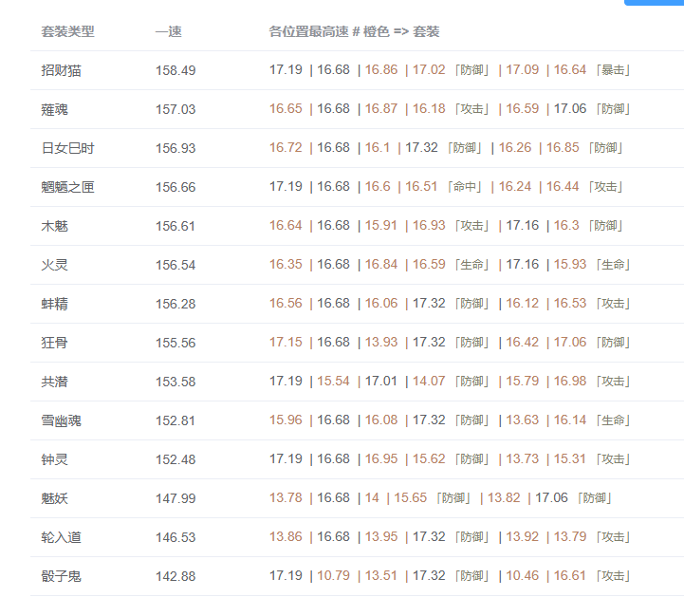
Task: Click speed value 156.61
Action: tap(176, 226)
